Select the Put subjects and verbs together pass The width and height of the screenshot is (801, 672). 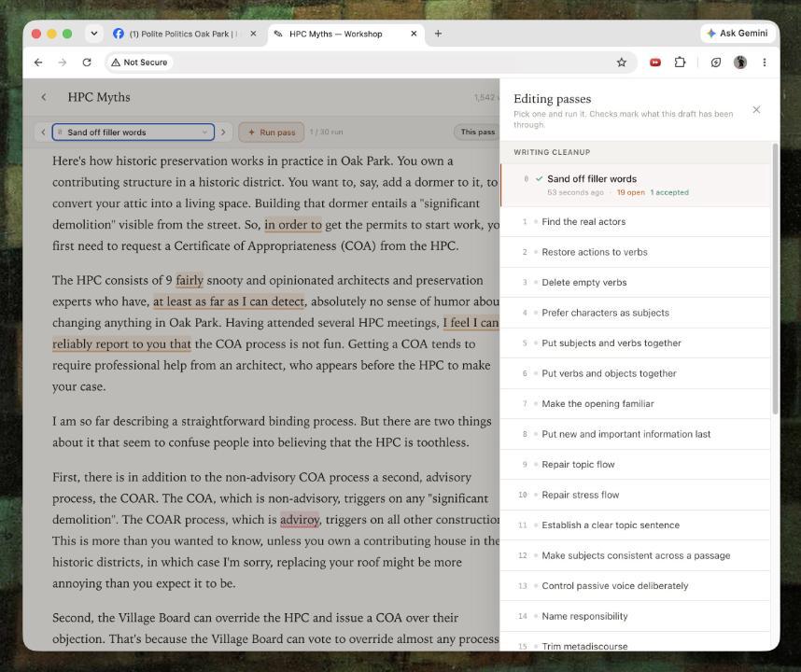click(635, 343)
